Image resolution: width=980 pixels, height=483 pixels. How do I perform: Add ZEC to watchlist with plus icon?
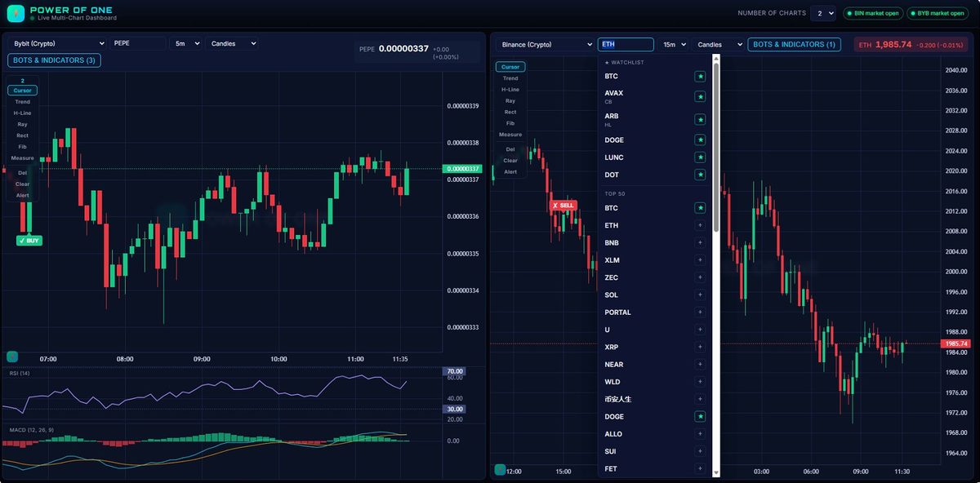[700, 277]
